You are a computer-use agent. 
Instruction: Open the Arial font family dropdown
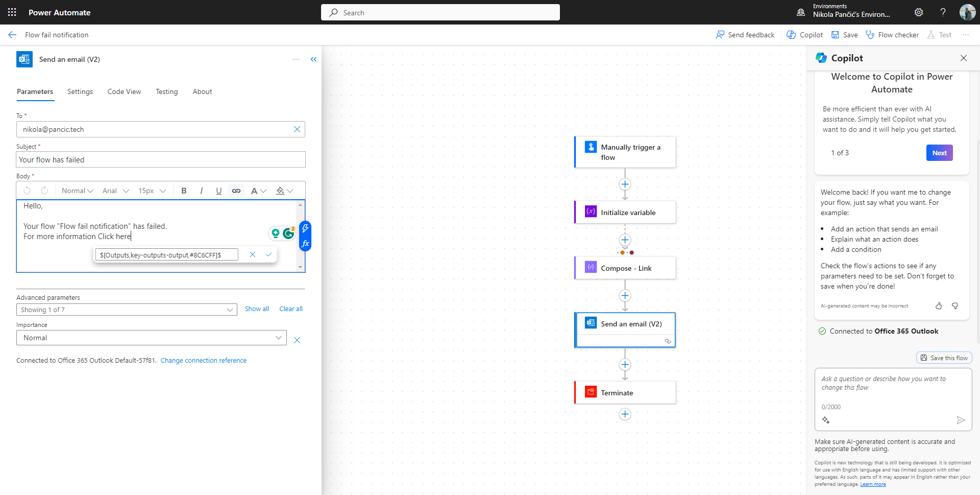(115, 190)
